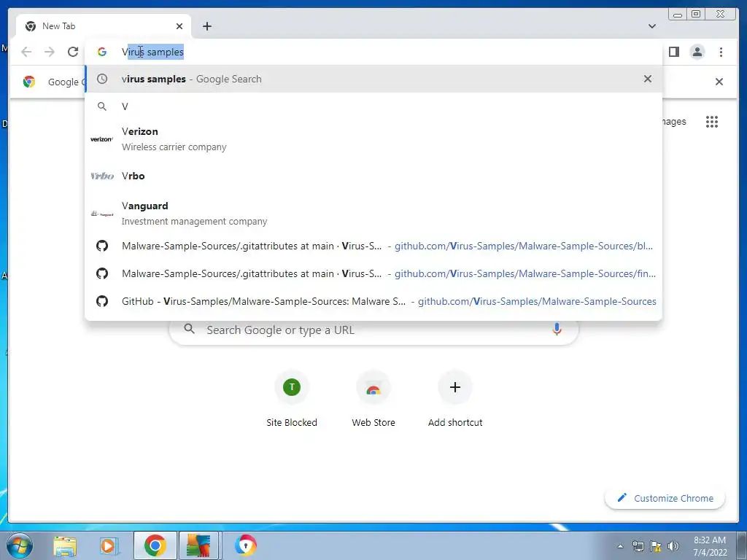The image size is (747, 560).
Task: Select the New Tab tab
Action: 104,26
